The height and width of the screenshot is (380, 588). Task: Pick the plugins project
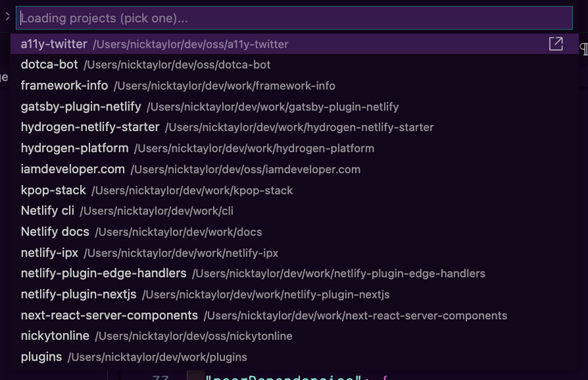[295, 357]
